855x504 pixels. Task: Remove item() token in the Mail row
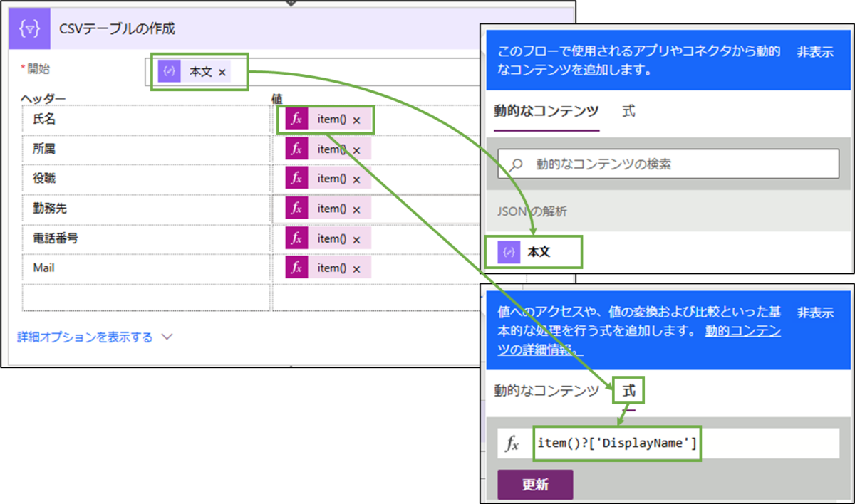pos(356,268)
